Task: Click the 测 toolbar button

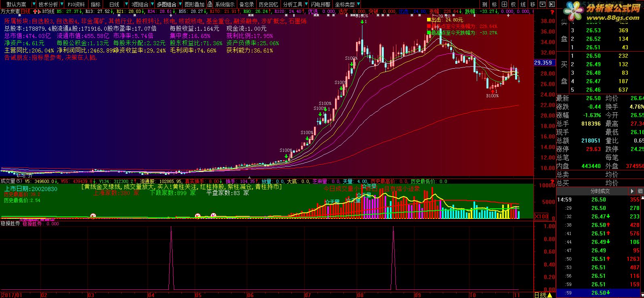Action: point(484,4)
